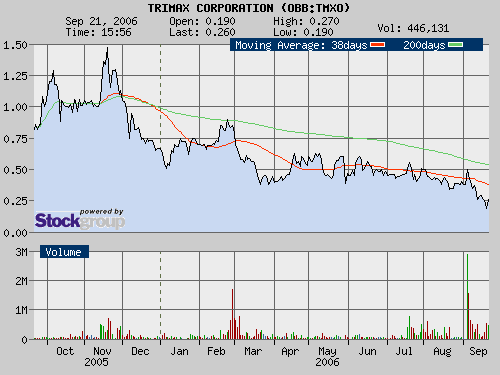Click the Dec month label
The width and height of the screenshot is (500, 375).
[140, 351]
